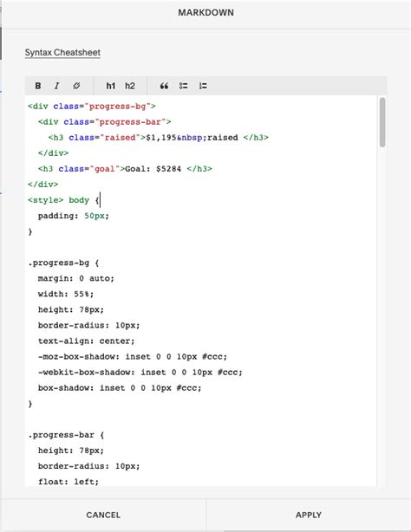Insert a bulleted list from the toolbar
Image resolution: width=411 pixels, height=532 pixels.
pos(184,86)
